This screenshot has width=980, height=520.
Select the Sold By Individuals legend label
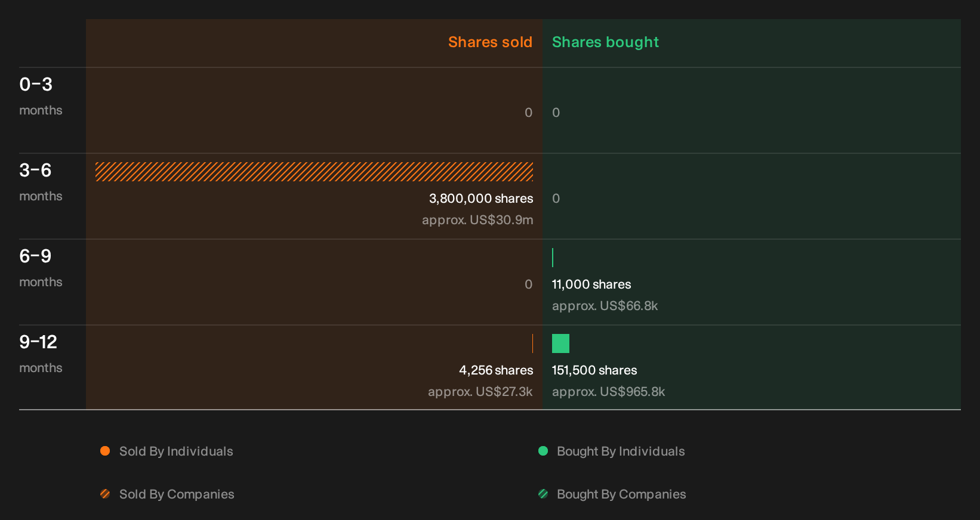[176, 451]
